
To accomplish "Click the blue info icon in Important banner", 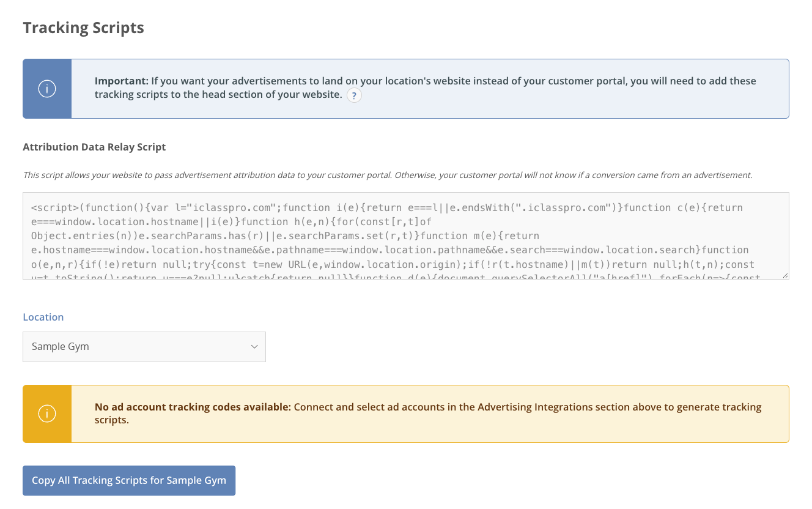I will [47, 89].
